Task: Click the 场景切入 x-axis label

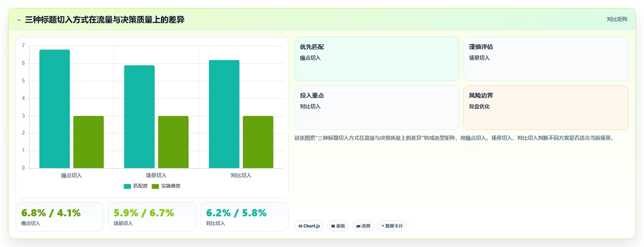Action: [x=156, y=175]
